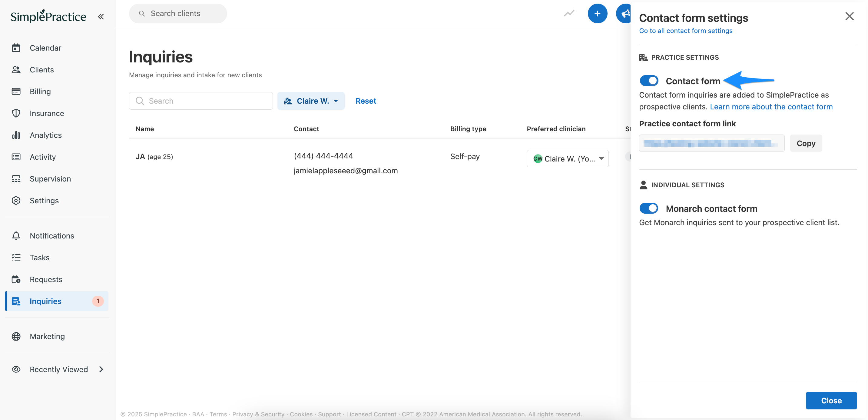Viewport: 868px width, 420px height.
Task: Open the JA (age 25) inquiry
Action: [x=154, y=157]
